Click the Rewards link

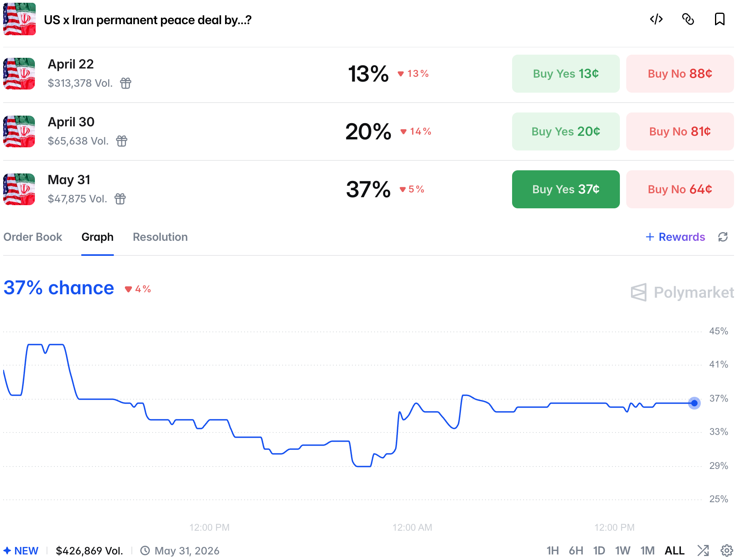coord(675,237)
